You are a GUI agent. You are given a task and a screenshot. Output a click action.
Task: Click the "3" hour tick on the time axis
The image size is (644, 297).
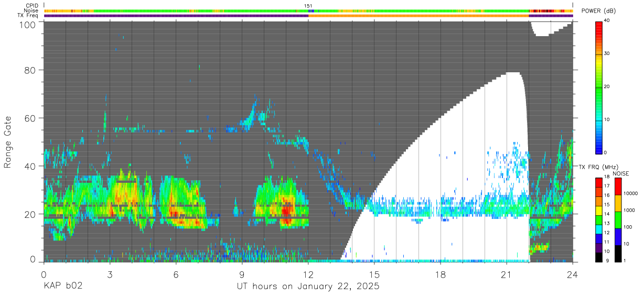[x=110, y=273]
